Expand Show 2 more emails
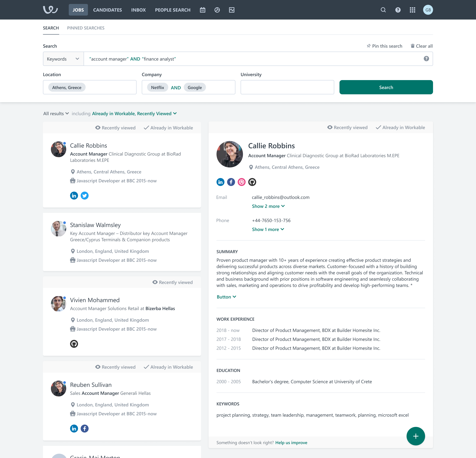Image resolution: width=476 pixels, height=458 pixels. 268,206
